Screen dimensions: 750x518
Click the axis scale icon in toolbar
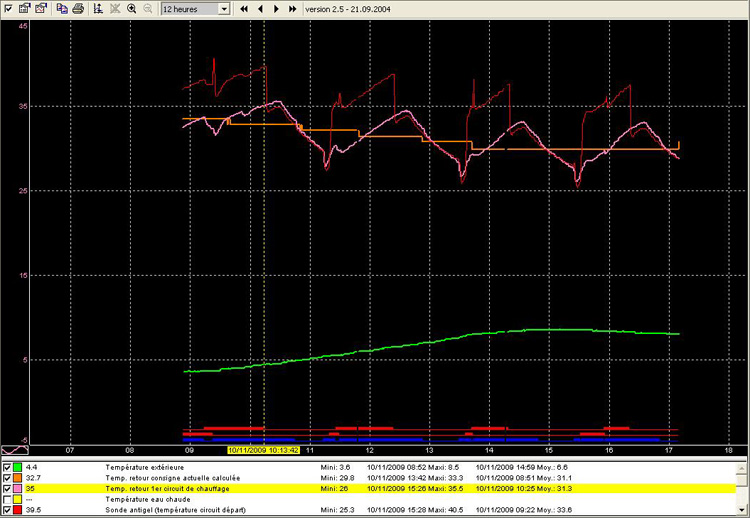98,8
